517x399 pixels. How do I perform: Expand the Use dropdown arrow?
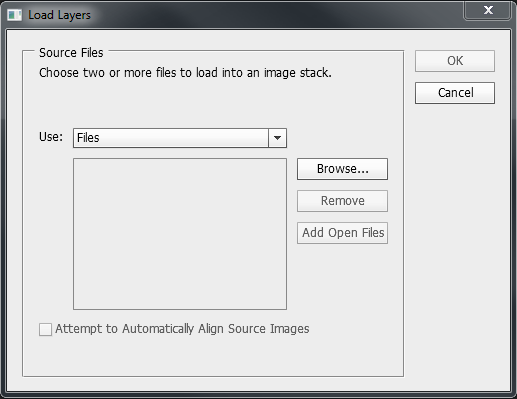coord(277,138)
